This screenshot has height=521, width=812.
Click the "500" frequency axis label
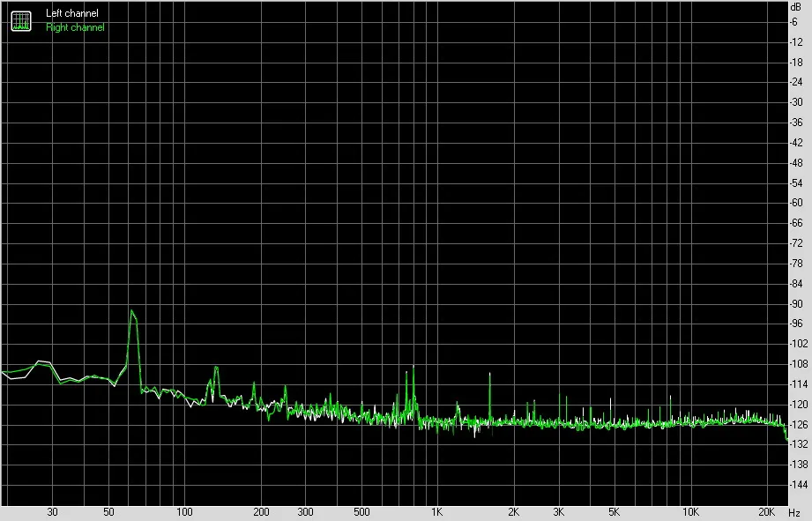click(361, 512)
